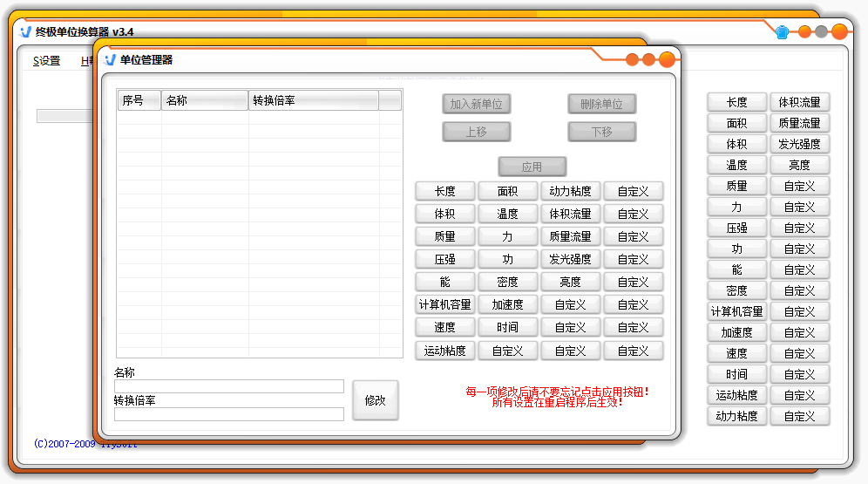The width and height of the screenshot is (868, 484).
Task: Select 速度 in the 单位管理器 dialog
Action: point(445,327)
